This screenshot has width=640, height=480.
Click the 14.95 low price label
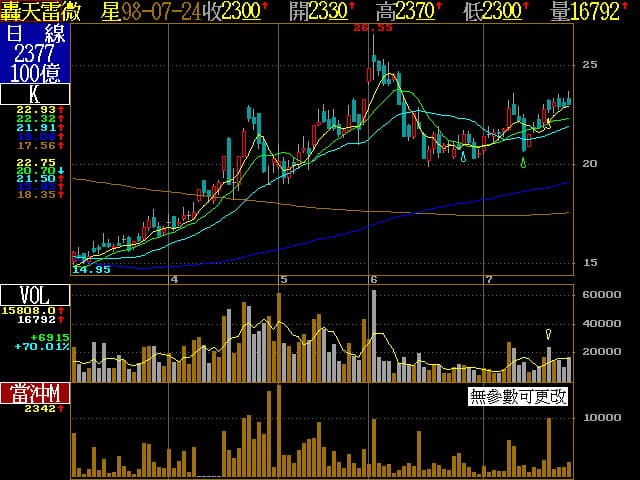click(91, 270)
